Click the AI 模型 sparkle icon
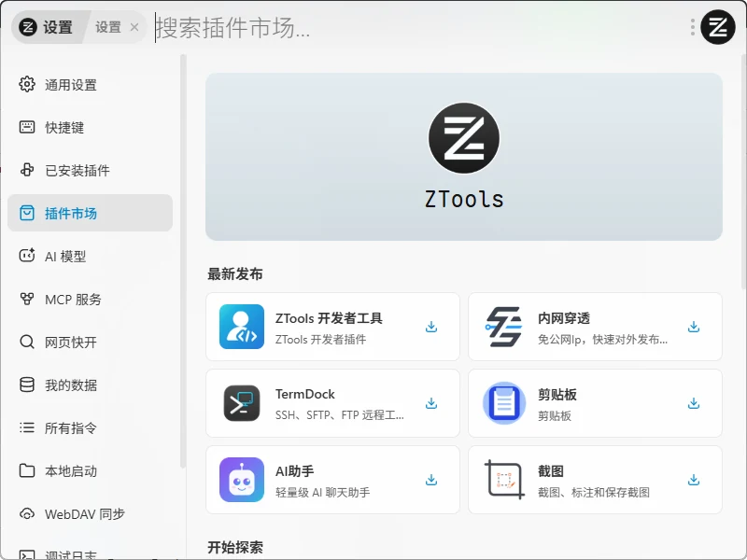 coord(27,255)
